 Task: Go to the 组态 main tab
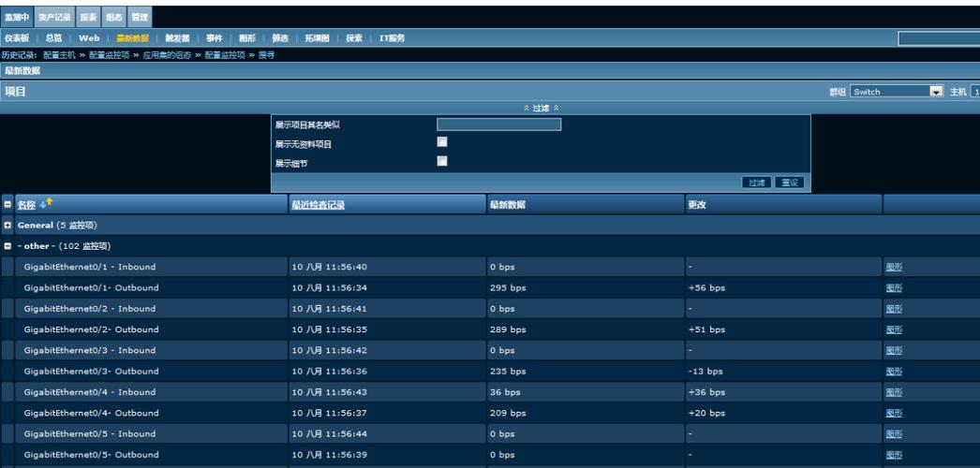click(x=113, y=17)
